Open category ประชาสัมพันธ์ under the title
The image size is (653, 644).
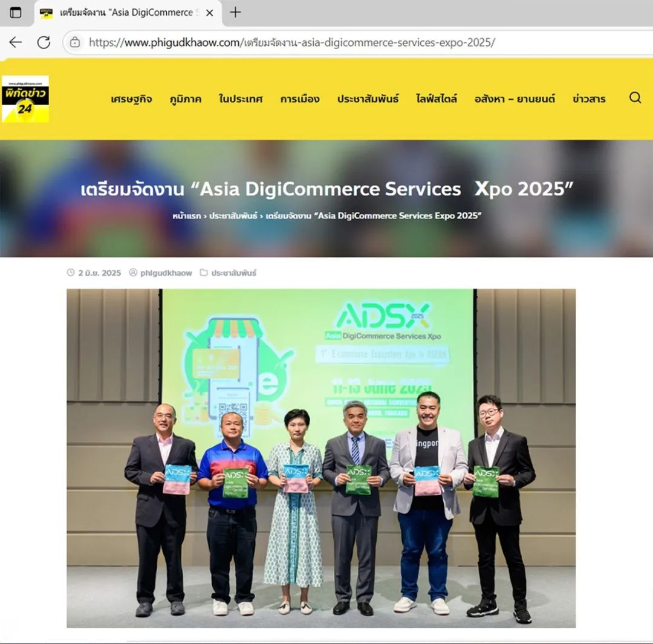pos(234,273)
